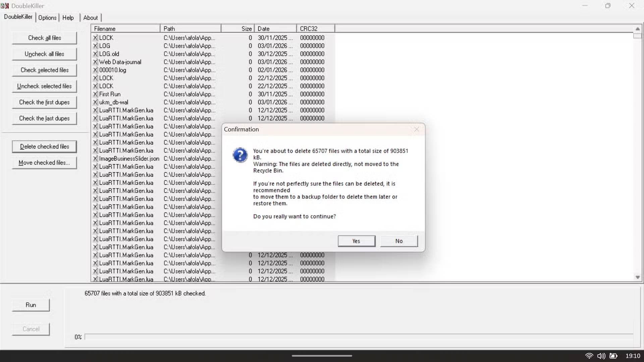The image size is (644, 362).
Task: Click scrollbar up arrow in file list
Action: [637, 29]
